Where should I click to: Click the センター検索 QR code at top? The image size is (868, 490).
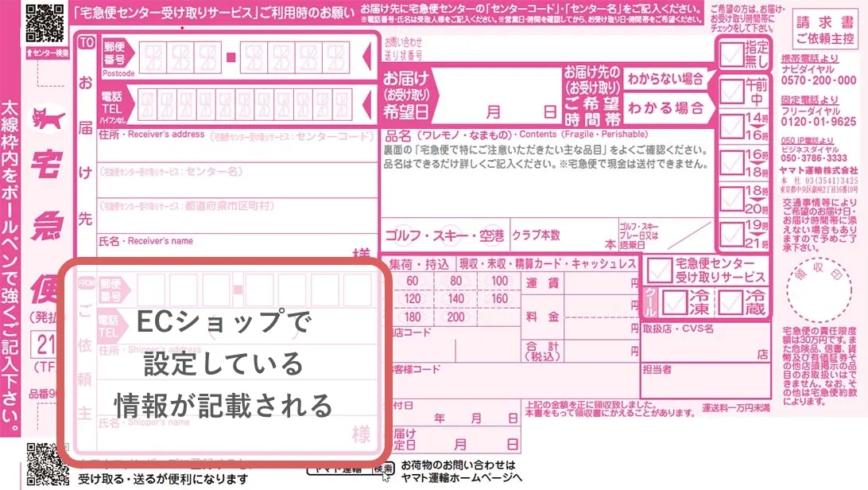tap(45, 24)
